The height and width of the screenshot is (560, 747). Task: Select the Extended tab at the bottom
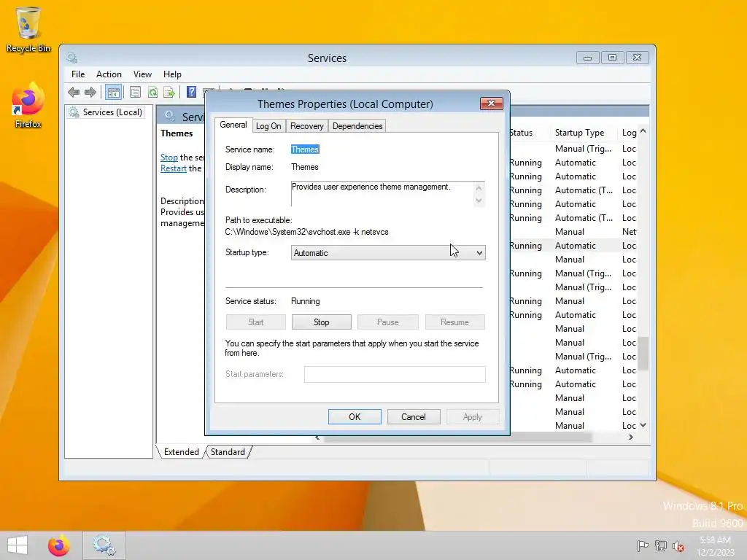[182, 452]
